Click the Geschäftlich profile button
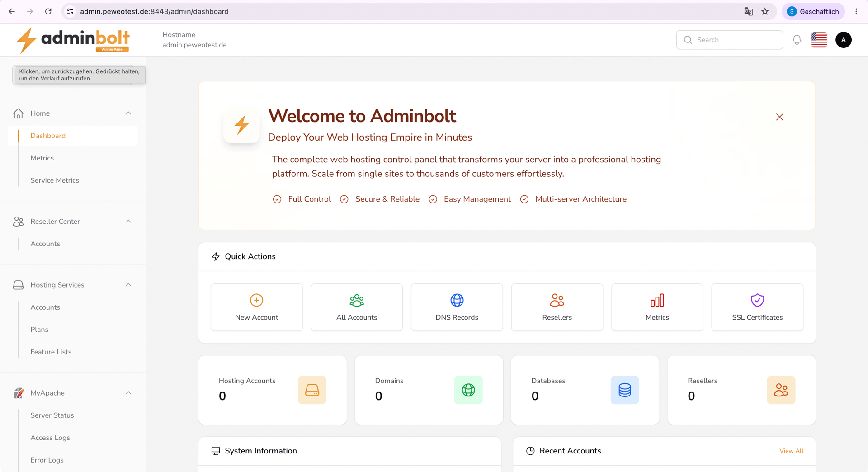The image size is (868, 472). click(813, 11)
